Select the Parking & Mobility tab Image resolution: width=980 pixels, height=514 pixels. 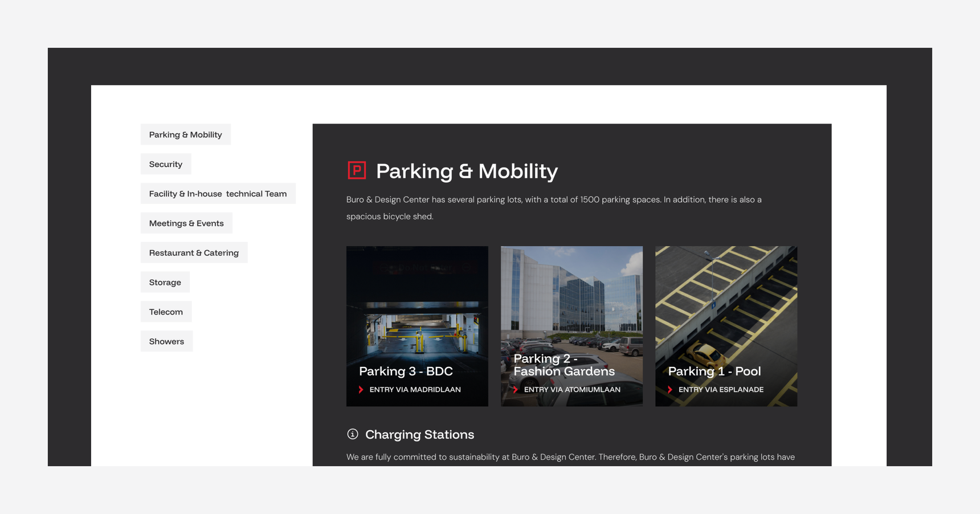point(185,134)
